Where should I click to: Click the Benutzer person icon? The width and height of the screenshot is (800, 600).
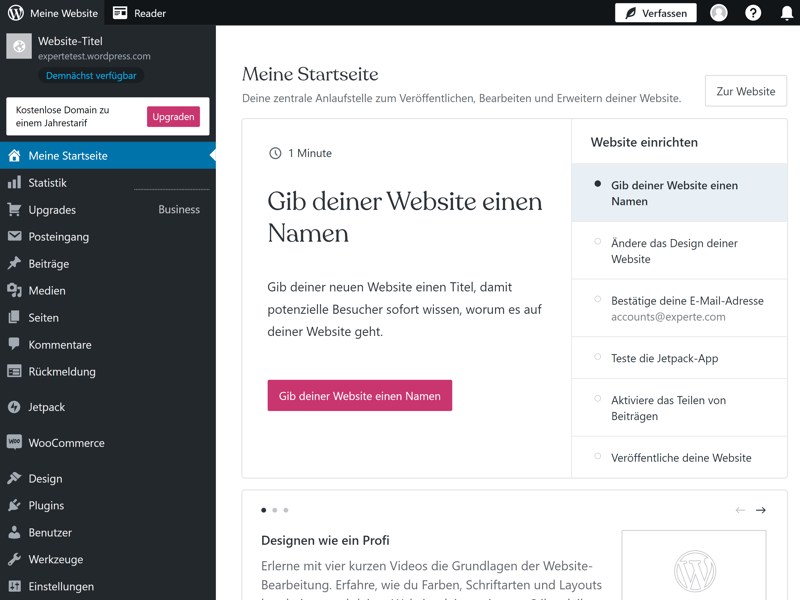[14, 532]
